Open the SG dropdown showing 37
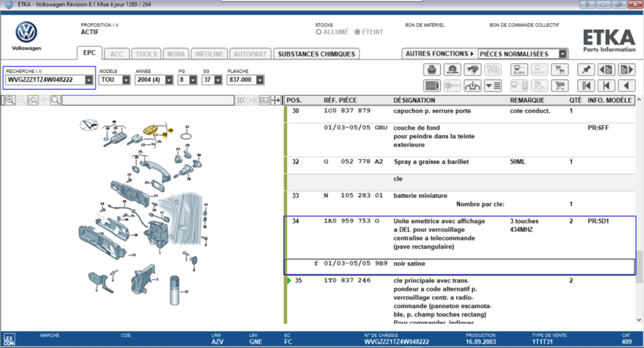Screen dimensions: 644x348 tap(218, 80)
